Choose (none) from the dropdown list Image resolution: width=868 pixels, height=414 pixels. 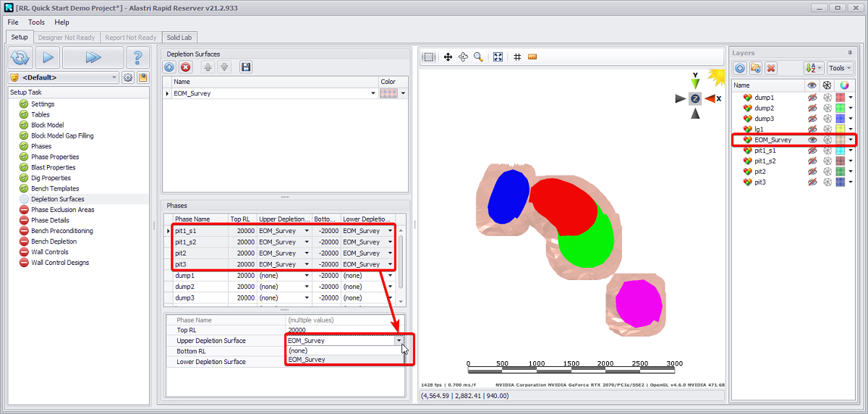(297, 350)
